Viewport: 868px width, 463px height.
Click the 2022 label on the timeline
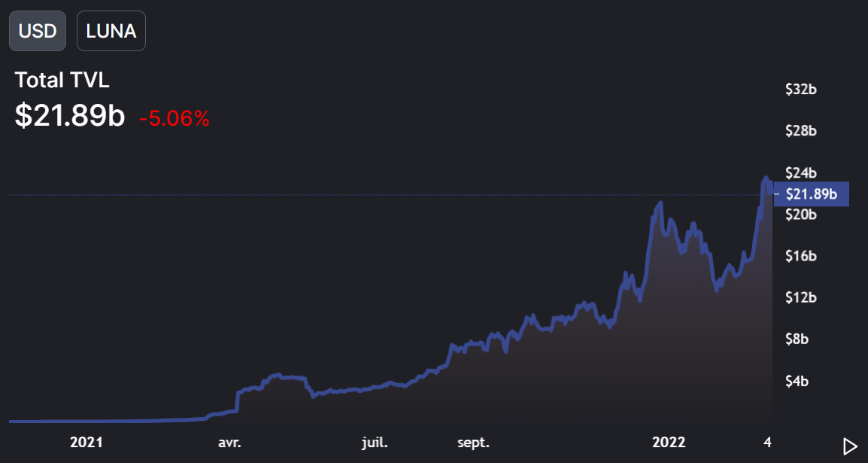point(670,443)
